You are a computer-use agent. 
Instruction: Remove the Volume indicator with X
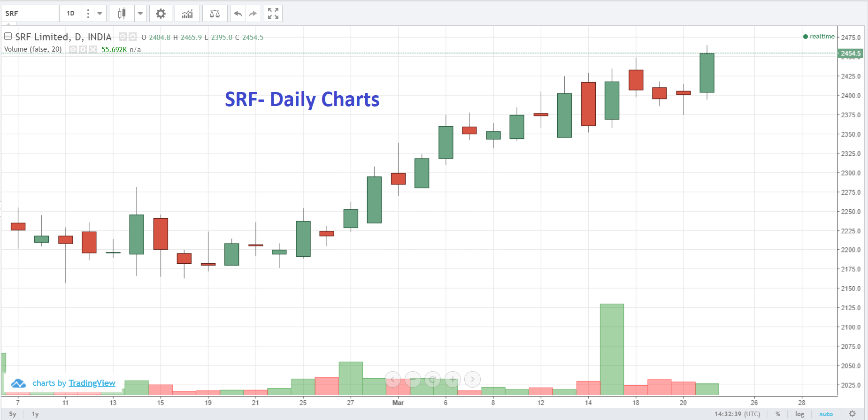tap(93, 49)
